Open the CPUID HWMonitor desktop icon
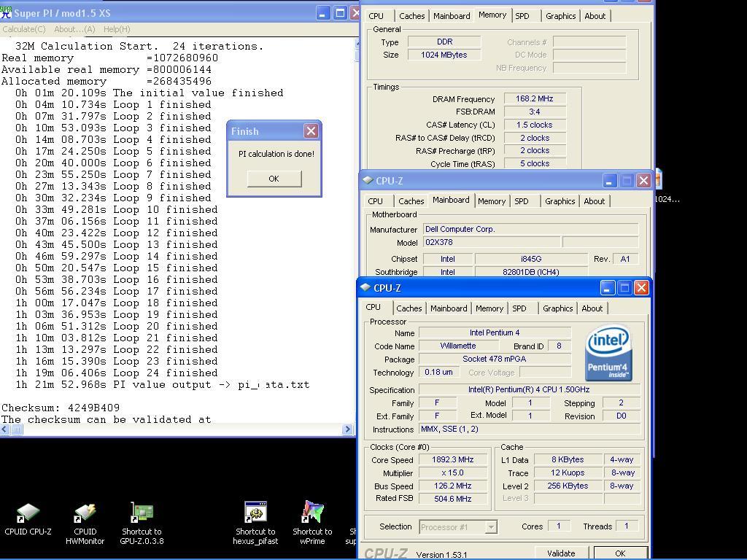Screen dimensions: 747x560 (85, 524)
